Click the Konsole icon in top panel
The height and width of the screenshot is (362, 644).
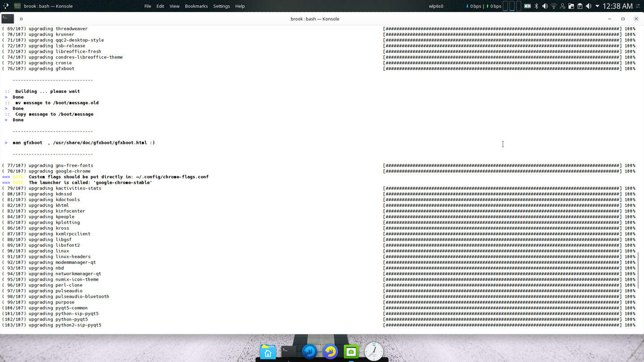click(x=17, y=6)
